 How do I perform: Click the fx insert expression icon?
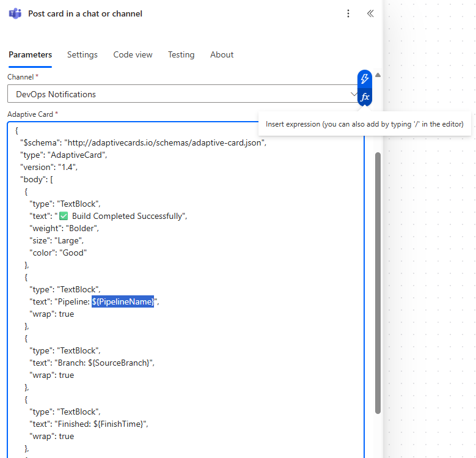click(365, 97)
